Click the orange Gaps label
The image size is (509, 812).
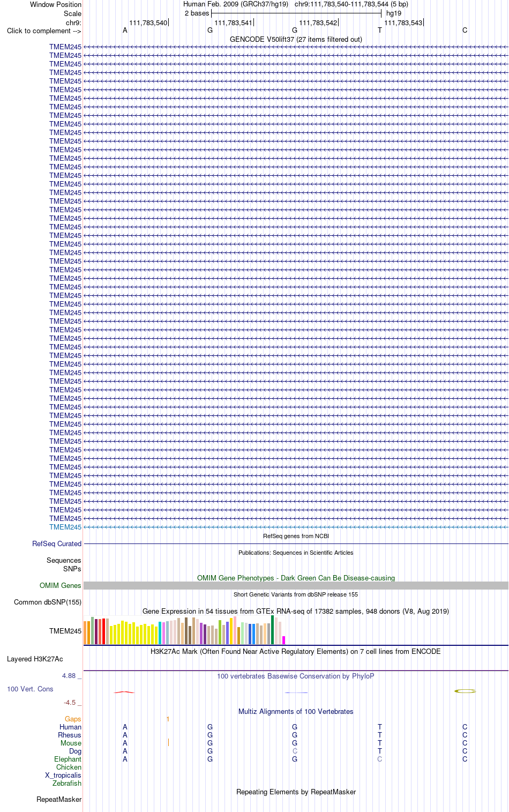(73, 719)
